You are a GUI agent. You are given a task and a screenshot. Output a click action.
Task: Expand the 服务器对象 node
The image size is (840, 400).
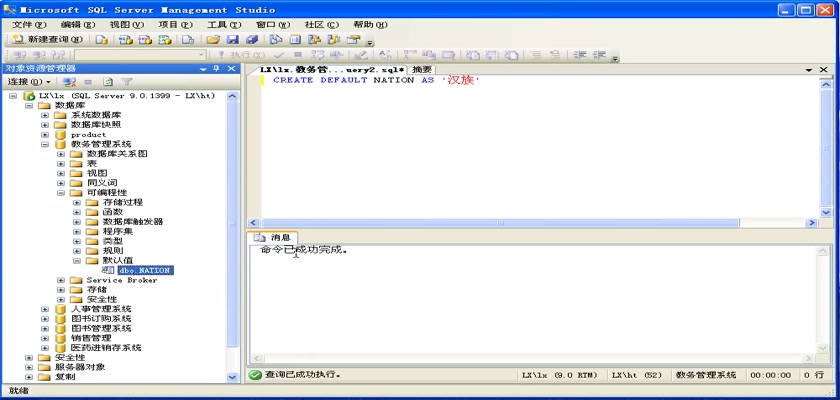pos(29,367)
